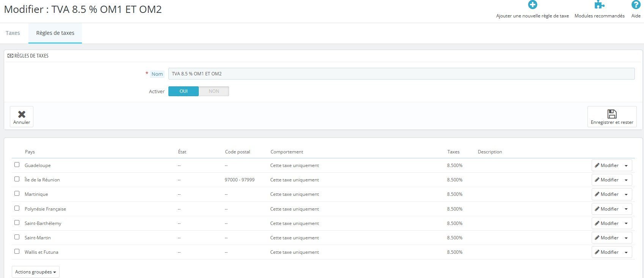Image resolution: width=644 pixels, height=278 pixels.
Task: Tick the Île de la Réunion checkbox
Action: (17, 179)
